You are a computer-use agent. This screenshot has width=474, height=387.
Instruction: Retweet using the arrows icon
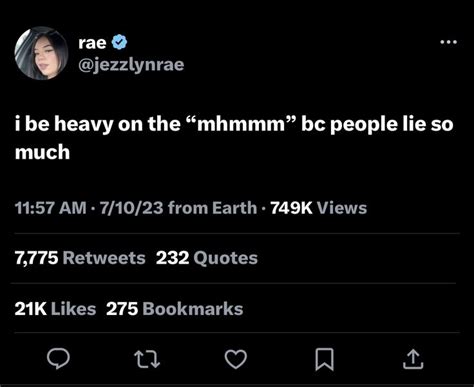(147, 360)
